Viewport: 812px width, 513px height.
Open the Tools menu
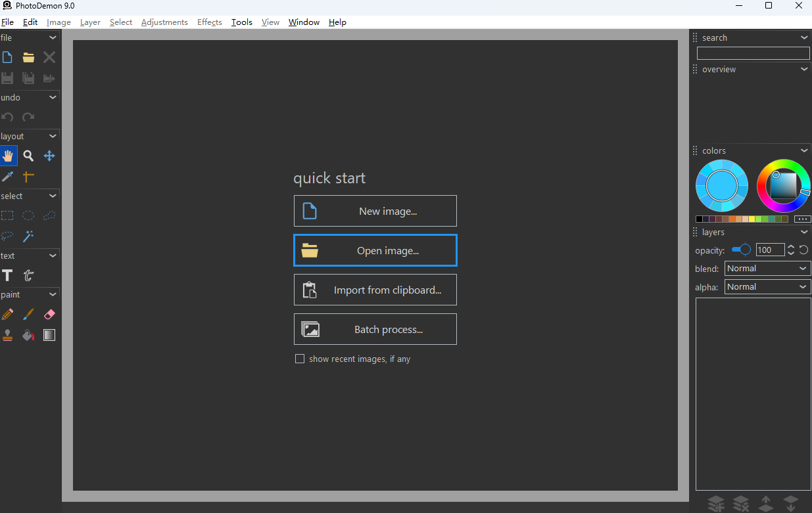241,22
